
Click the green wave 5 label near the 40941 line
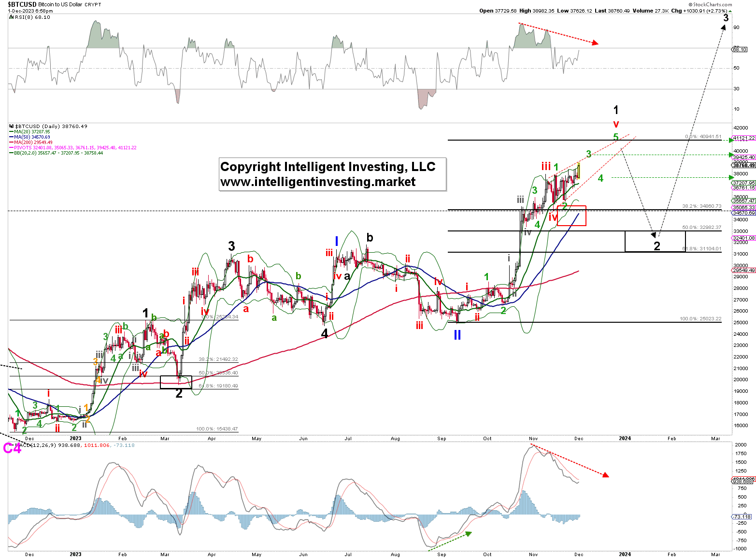[616, 137]
